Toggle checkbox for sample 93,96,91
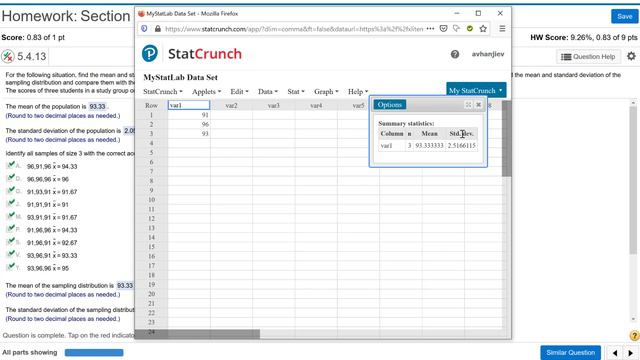Viewport: 640px width, 360px height. click(11, 254)
